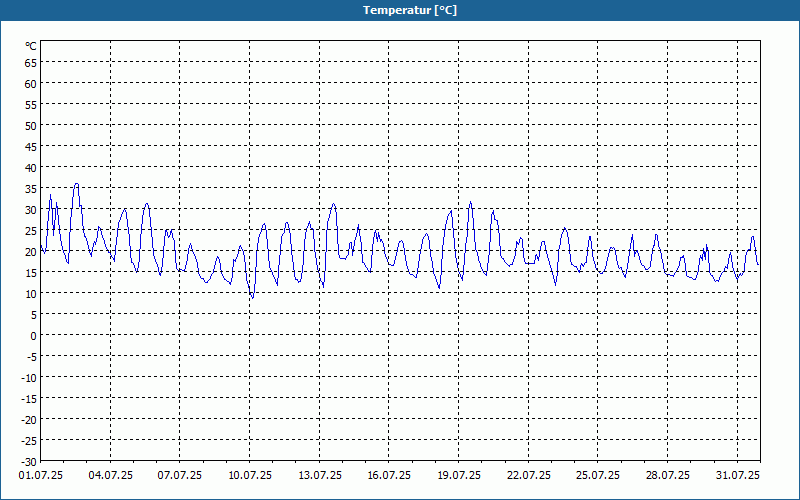Image resolution: width=800 pixels, height=500 pixels.
Task: Click the '-5' y-axis label
Action: click(32, 357)
